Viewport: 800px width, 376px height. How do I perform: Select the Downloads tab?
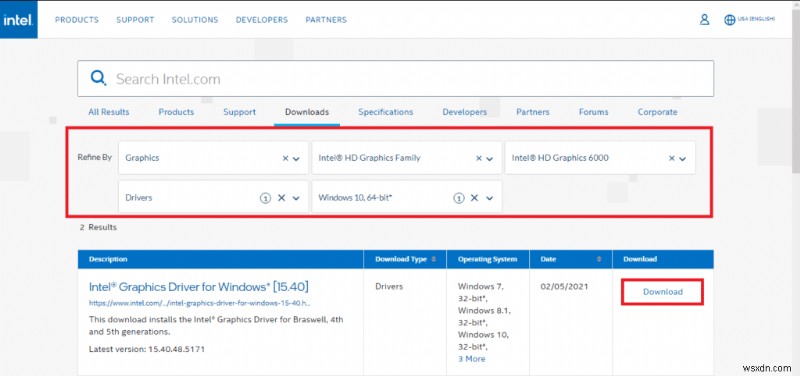(307, 112)
